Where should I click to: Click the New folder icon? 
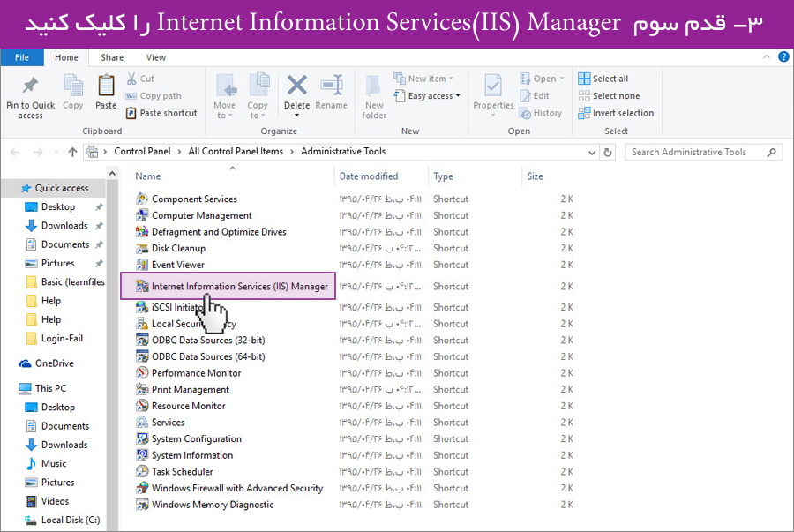coord(374,85)
